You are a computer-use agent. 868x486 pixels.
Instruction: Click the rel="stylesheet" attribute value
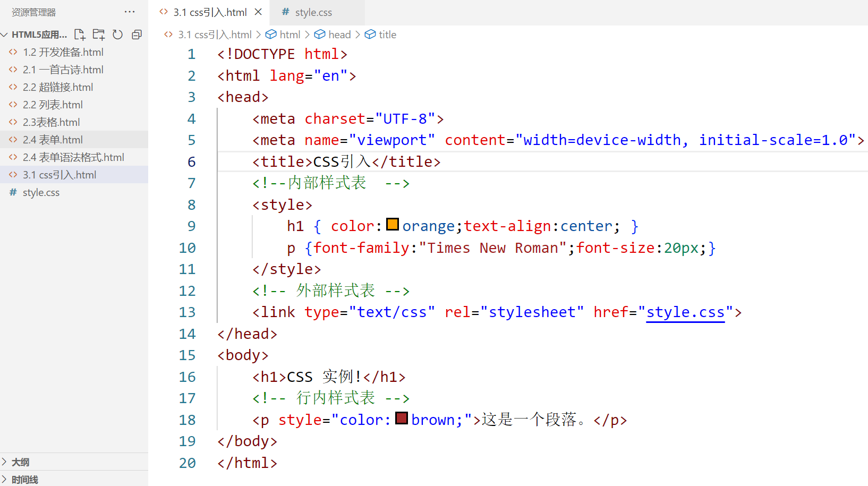point(532,312)
